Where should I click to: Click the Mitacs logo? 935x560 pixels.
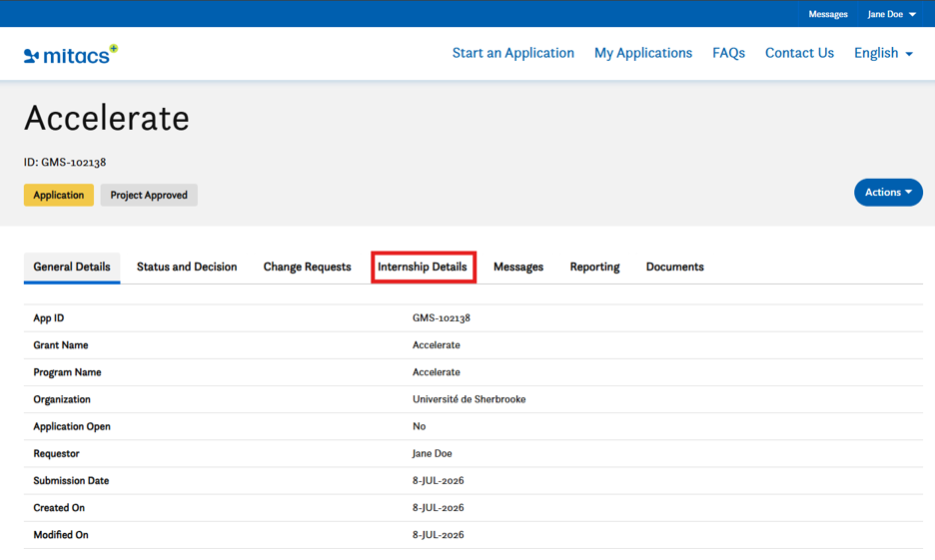[x=70, y=55]
